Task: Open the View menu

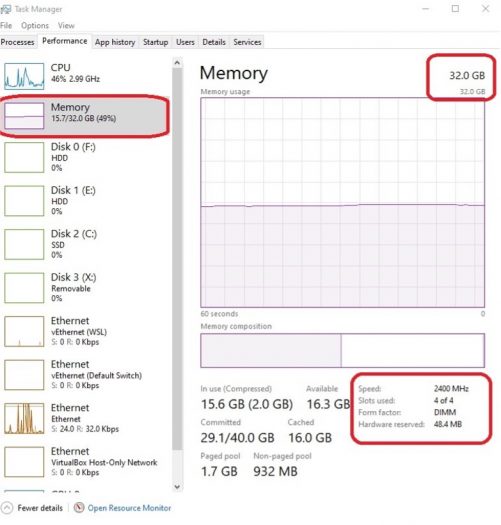Action: [x=66, y=25]
